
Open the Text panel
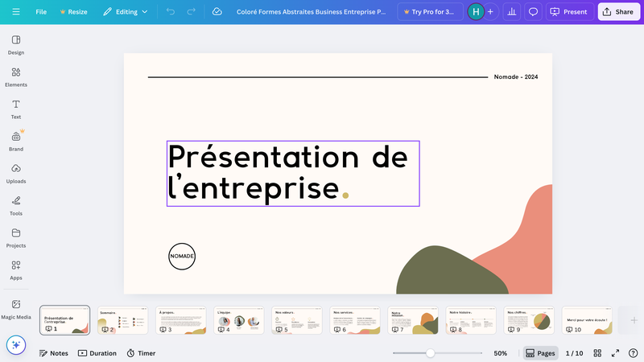tap(16, 109)
